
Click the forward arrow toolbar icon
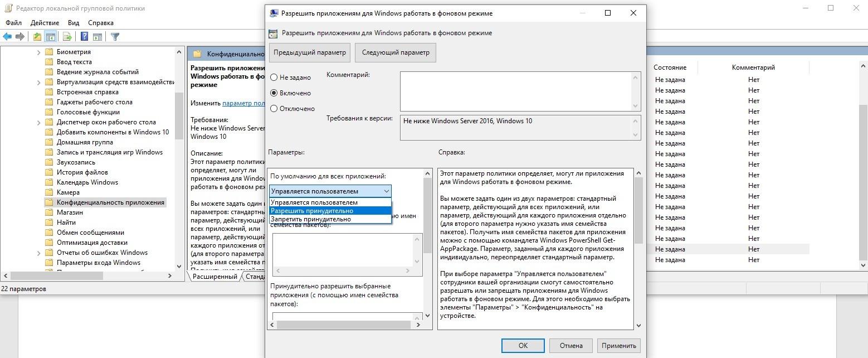(20, 37)
